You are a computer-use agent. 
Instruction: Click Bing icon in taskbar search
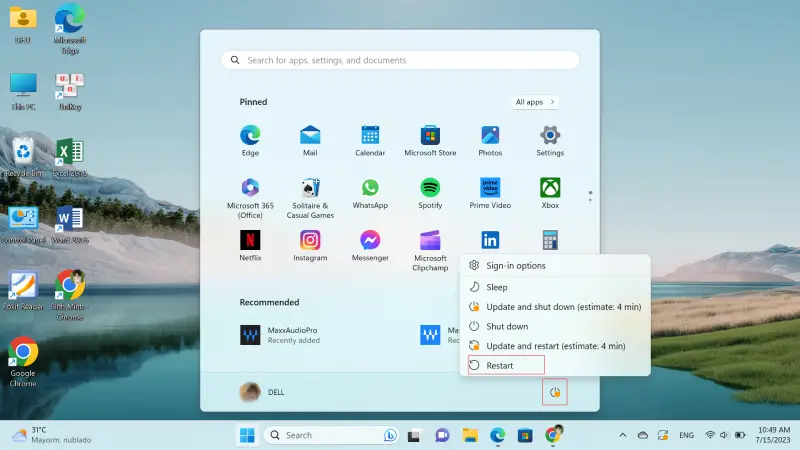click(x=390, y=435)
